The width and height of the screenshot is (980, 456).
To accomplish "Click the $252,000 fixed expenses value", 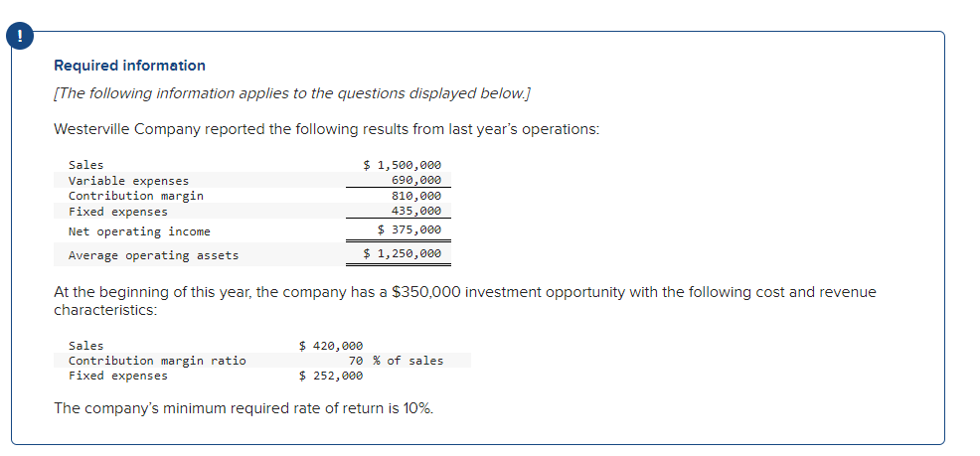I will pyautogui.click(x=331, y=376).
